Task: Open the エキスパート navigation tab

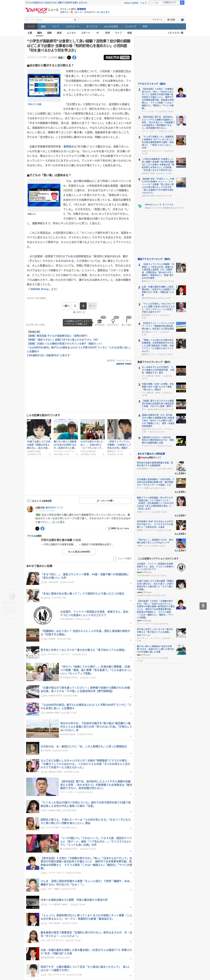Action: point(72,26)
